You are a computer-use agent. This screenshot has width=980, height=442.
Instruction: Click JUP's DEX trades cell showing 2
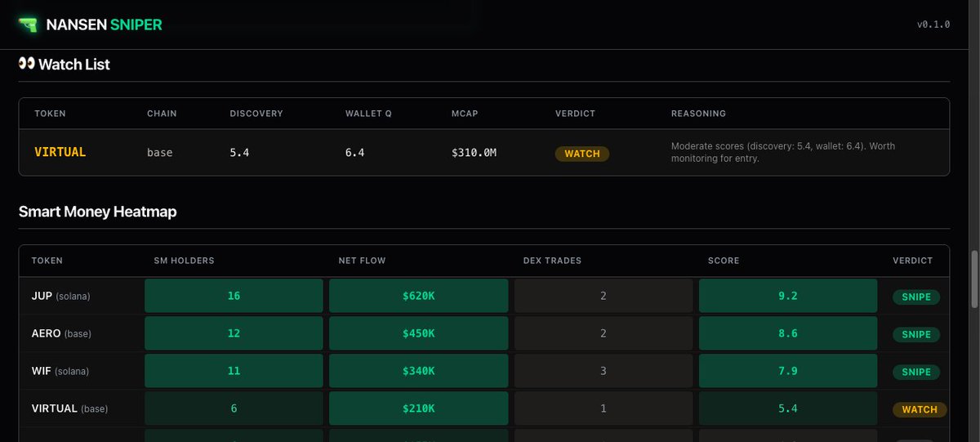pyautogui.click(x=604, y=296)
